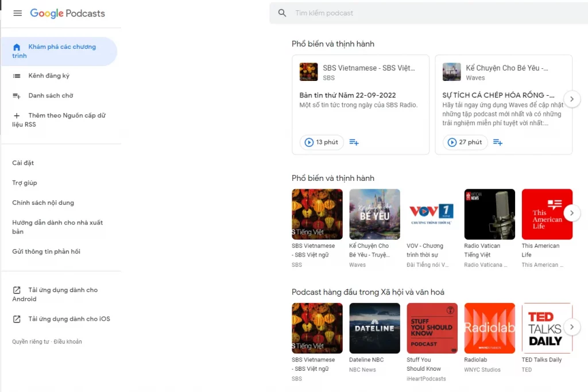Viewport: 588px width, 392px height.
Task: Click episode title Bản tin thứ Năm 22-09-2022
Action: [x=347, y=95]
